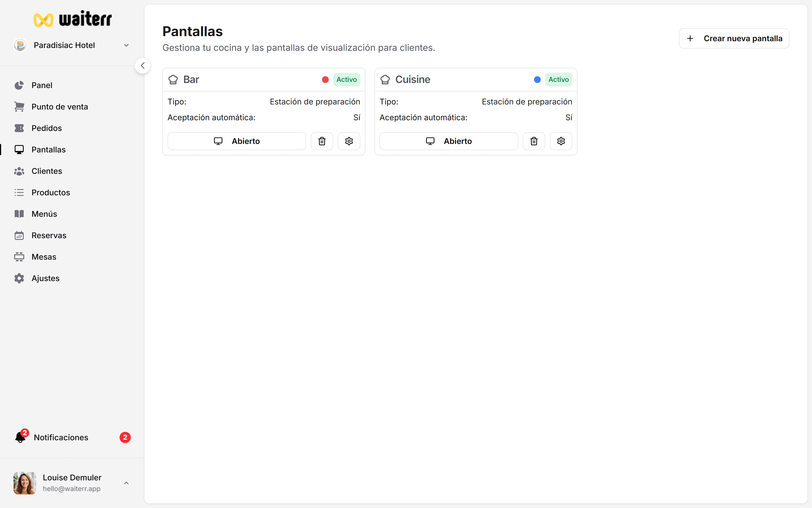Screen dimensions: 812x508
Task: Click the Pantallas page heading
Action: (193, 32)
